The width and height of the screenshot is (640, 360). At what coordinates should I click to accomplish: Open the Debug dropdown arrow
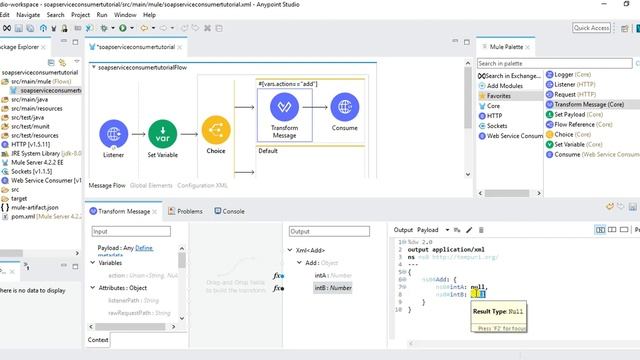(x=113, y=28)
